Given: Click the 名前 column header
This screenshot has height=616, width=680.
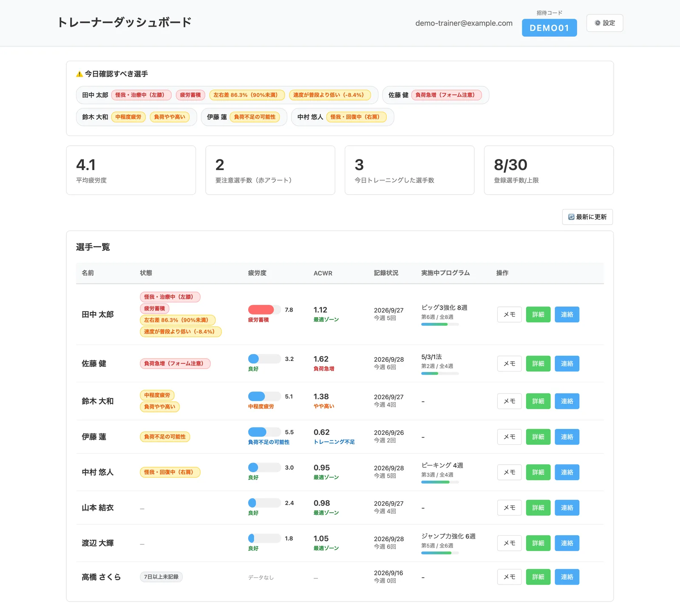Looking at the screenshot, I should (88, 273).
